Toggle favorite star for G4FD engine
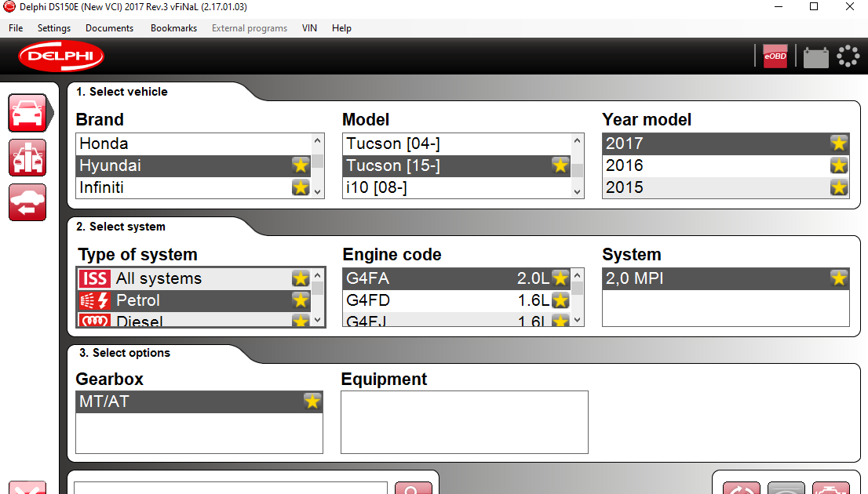The image size is (868, 494). 560,300
